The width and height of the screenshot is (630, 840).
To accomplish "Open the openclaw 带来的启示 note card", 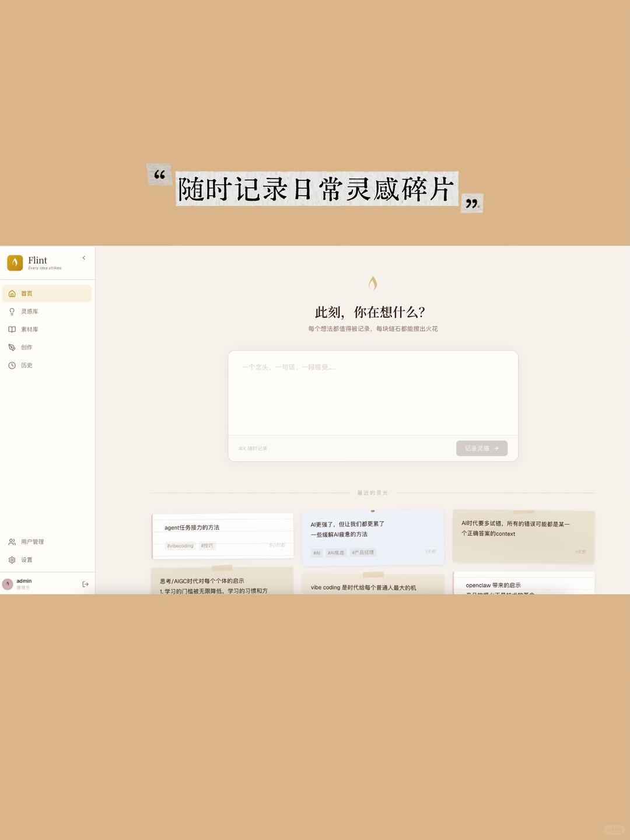I will coord(524,583).
